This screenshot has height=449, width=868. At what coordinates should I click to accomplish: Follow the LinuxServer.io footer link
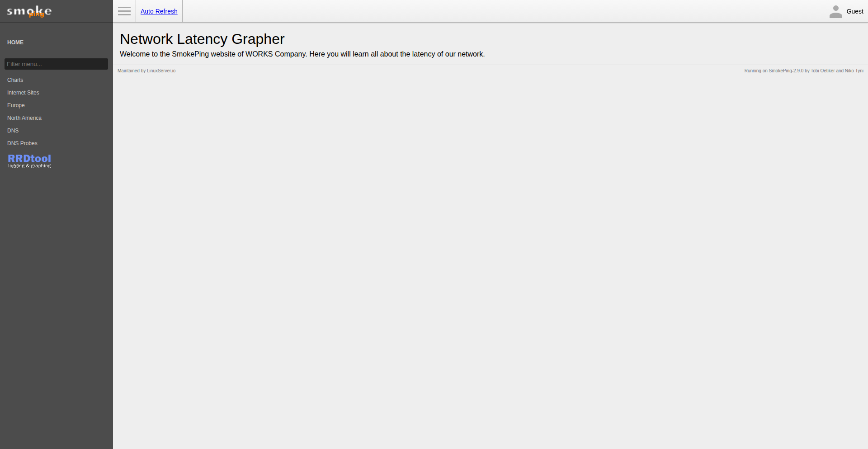tap(161, 71)
